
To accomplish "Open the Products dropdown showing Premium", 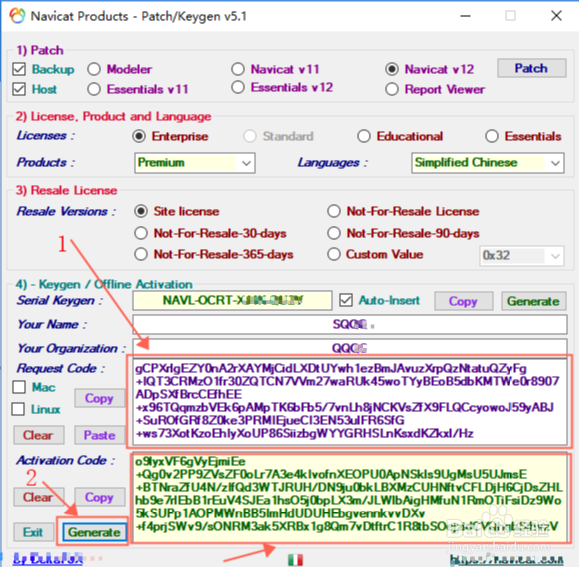I will 195,163.
